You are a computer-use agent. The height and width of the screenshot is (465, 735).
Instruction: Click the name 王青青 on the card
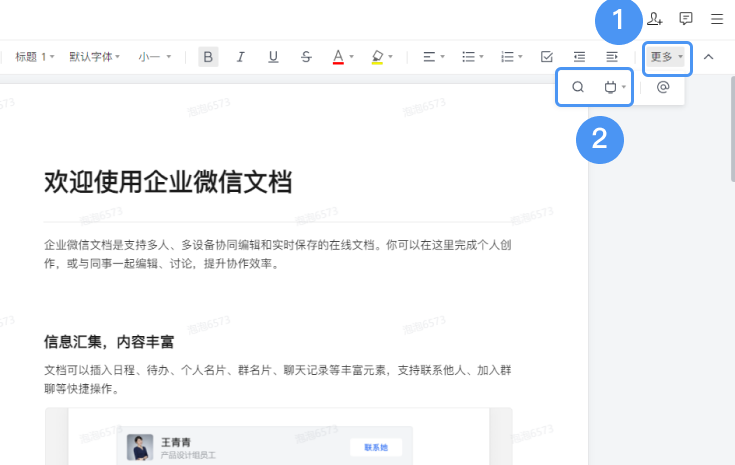(x=176, y=442)
